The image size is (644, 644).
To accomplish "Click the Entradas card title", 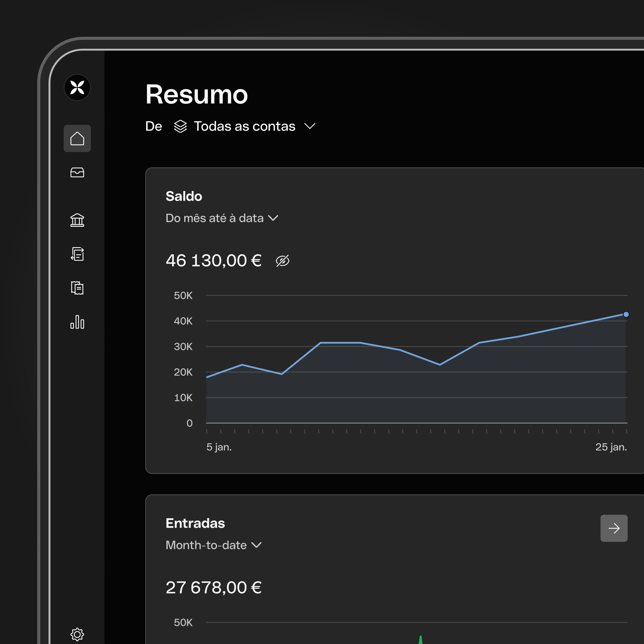I will tap(195, 523).
